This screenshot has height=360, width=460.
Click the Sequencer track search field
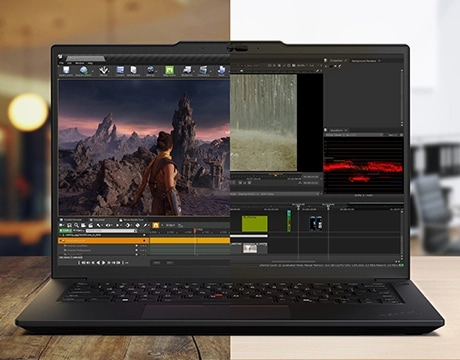click(x=110, y=231)
